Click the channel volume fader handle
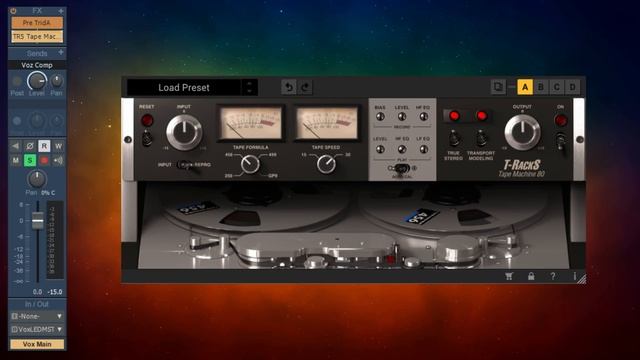 pyautogui.click(x=38, y=221)
